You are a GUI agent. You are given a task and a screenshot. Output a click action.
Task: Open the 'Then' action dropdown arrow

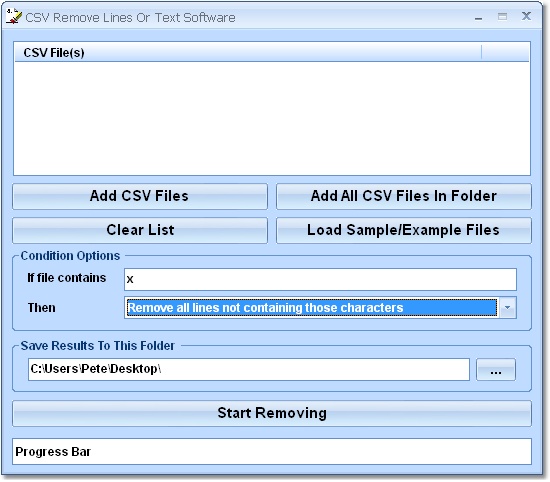pos(508,308)
